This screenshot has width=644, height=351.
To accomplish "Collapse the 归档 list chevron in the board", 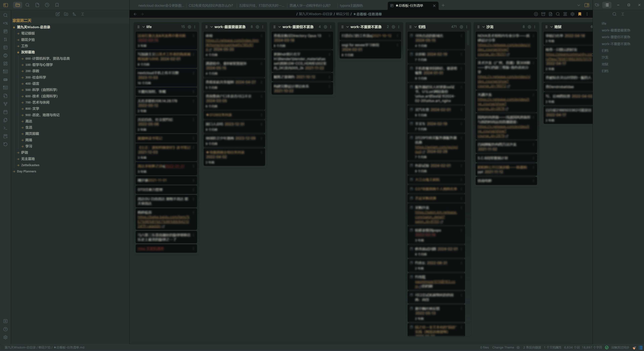I will coord(416,27).
